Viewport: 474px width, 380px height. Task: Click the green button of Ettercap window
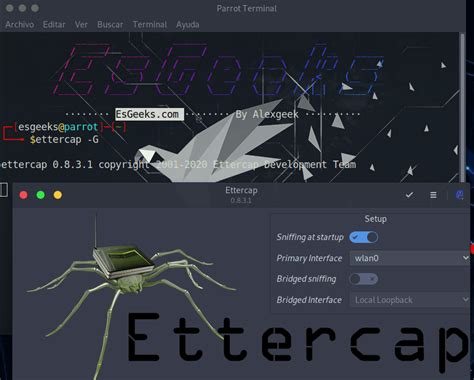(41, 195)
